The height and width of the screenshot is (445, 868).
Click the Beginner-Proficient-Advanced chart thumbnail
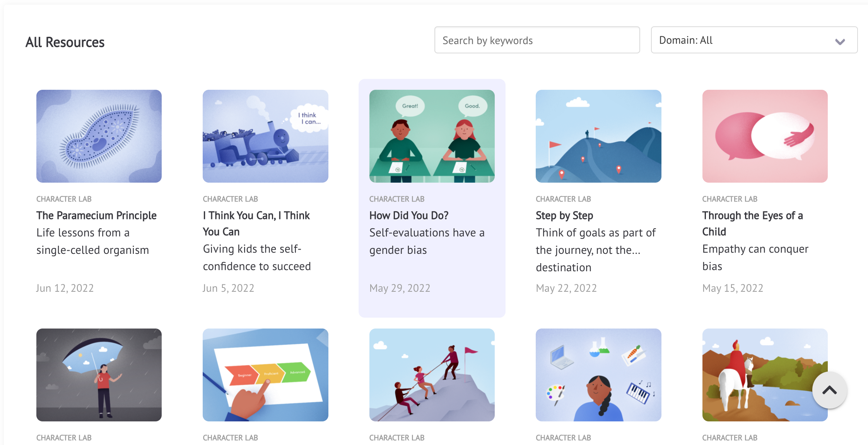coord(265,375)
